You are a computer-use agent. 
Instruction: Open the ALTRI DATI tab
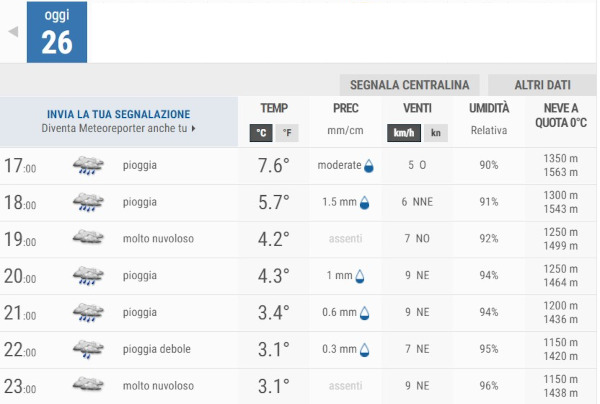pos(543,85)
